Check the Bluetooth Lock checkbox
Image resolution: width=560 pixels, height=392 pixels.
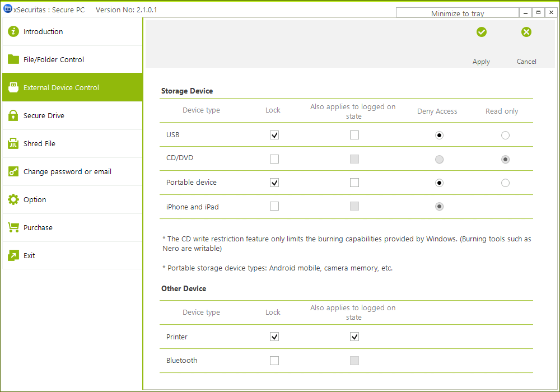click(274, 361)
